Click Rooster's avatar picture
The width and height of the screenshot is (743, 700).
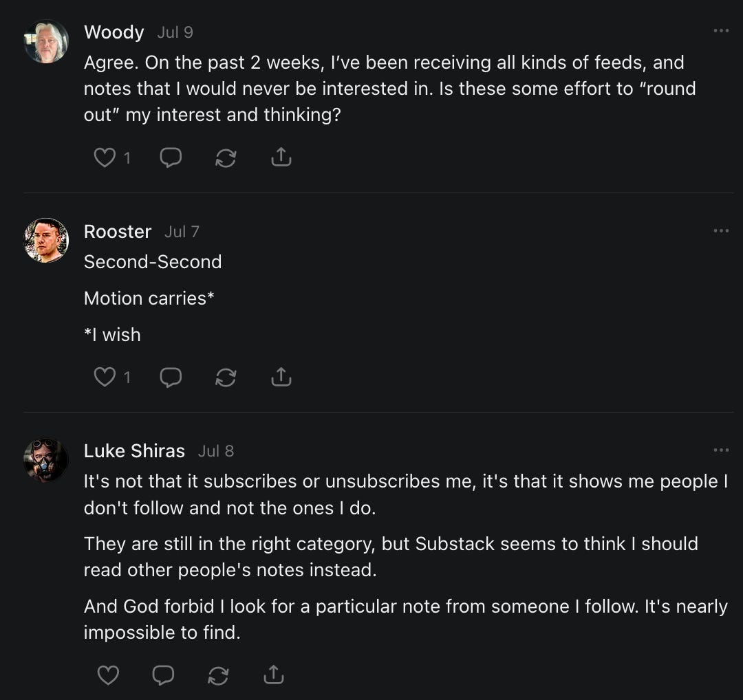(x=46, y=241)
